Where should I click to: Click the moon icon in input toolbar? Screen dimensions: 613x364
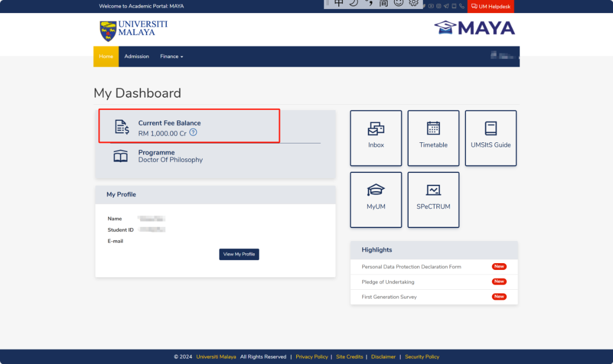354,3
